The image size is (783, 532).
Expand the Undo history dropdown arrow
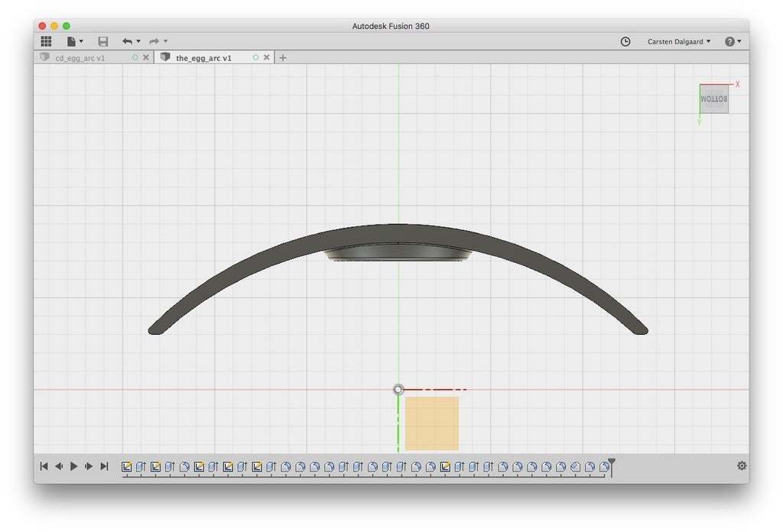[138, 41]
